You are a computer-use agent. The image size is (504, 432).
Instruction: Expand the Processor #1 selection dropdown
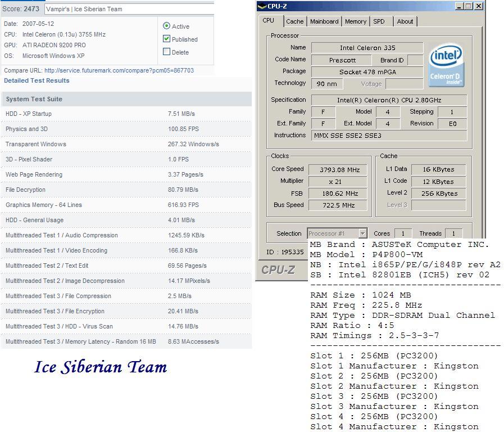point(362,233)
